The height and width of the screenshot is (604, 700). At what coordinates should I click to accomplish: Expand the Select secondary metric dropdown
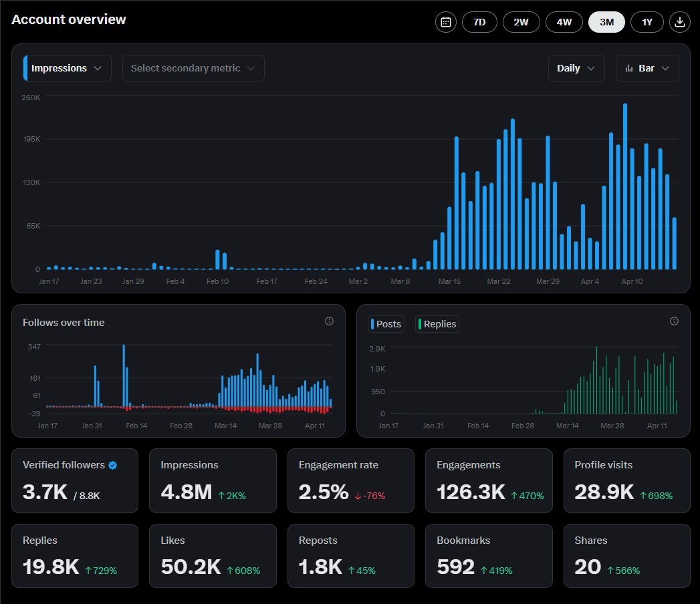tap(193, 68)
